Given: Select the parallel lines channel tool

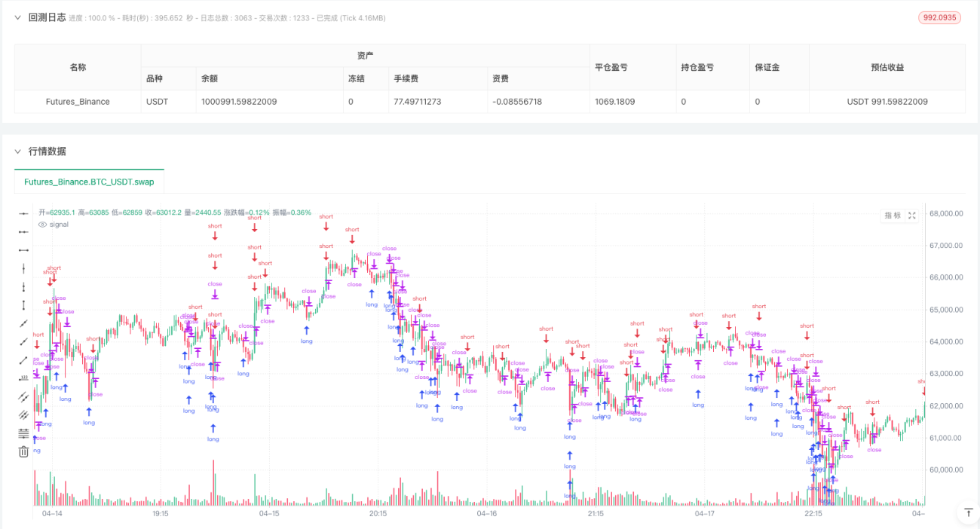Looking at the screenshot, I should coord(23,396).
